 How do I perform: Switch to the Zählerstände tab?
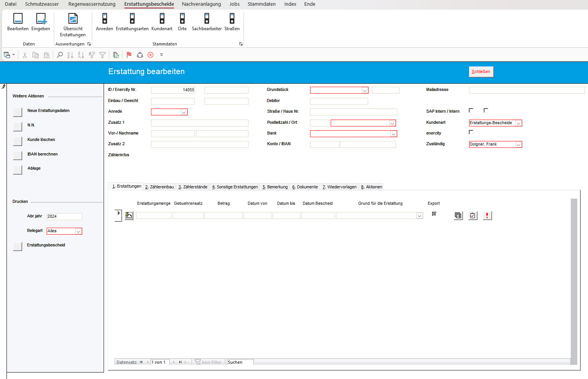pyautogui.click(x=193, y=187)
